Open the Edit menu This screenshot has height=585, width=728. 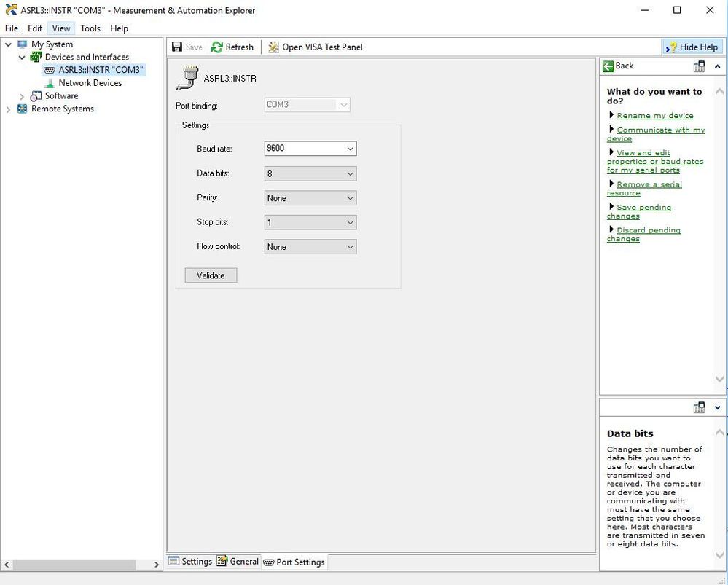point(35,28)
